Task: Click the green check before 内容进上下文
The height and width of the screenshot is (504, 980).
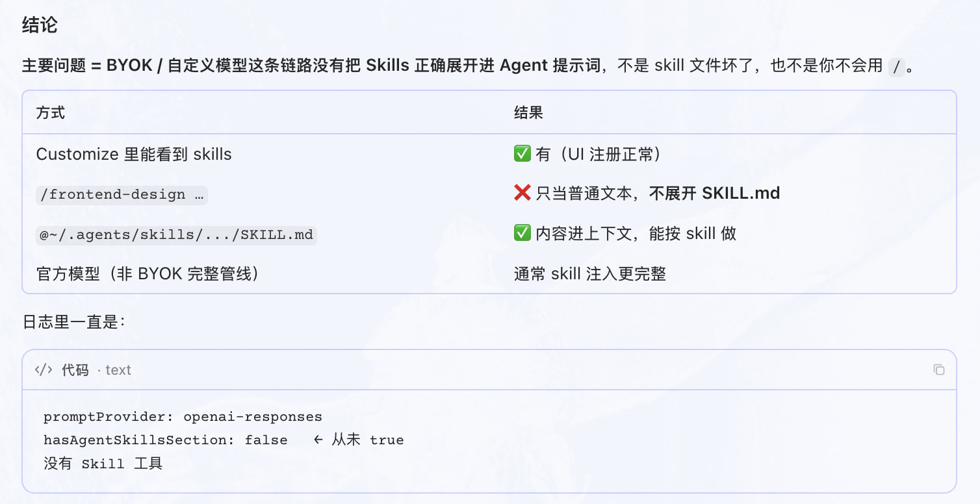Action: [522, 233]
